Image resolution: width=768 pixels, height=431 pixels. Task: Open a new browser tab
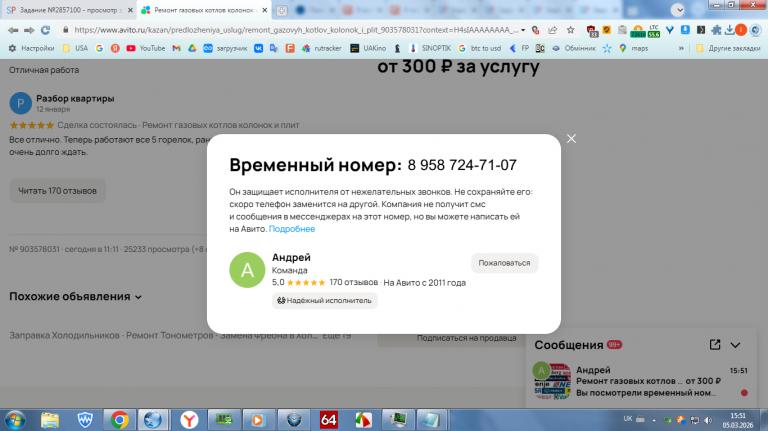coord(282,10)
